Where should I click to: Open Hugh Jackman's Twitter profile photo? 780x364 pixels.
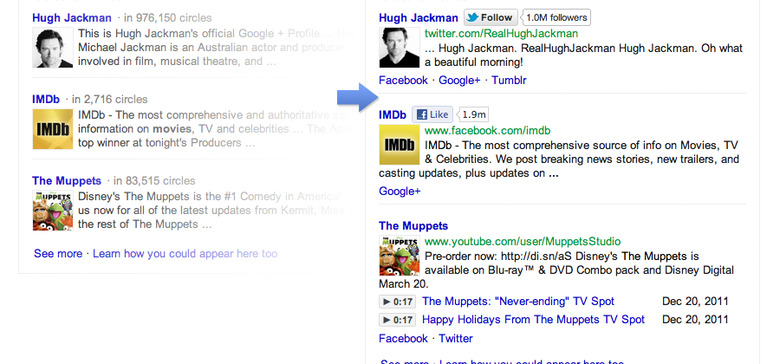(x=399, y=47)
